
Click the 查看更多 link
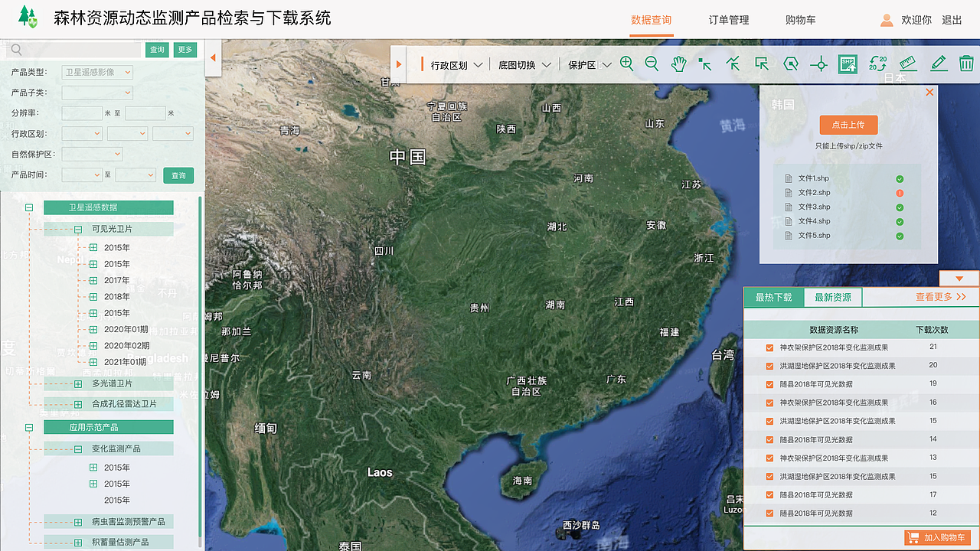click(x=941, y=297)
